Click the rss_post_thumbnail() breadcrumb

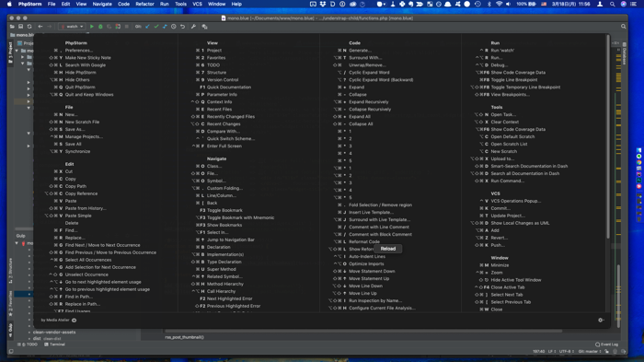click(x=184, y=337)
